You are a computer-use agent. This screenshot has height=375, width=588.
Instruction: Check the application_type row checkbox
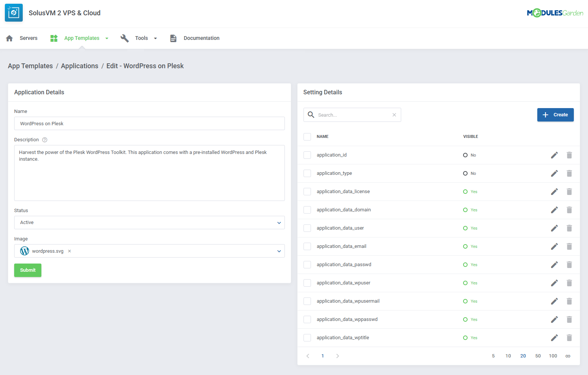coord(307,173)
